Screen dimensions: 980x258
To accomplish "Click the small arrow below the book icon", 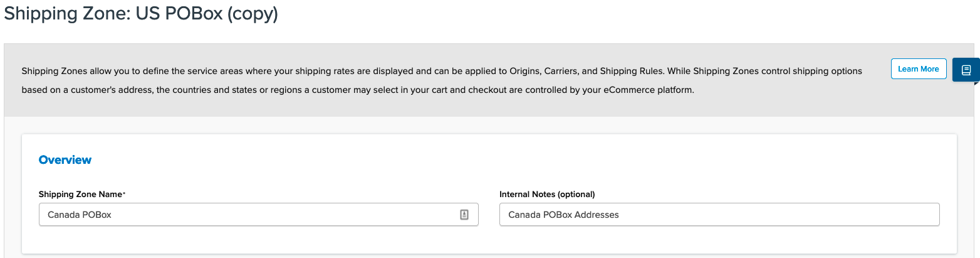I will [x=976, y=82].
